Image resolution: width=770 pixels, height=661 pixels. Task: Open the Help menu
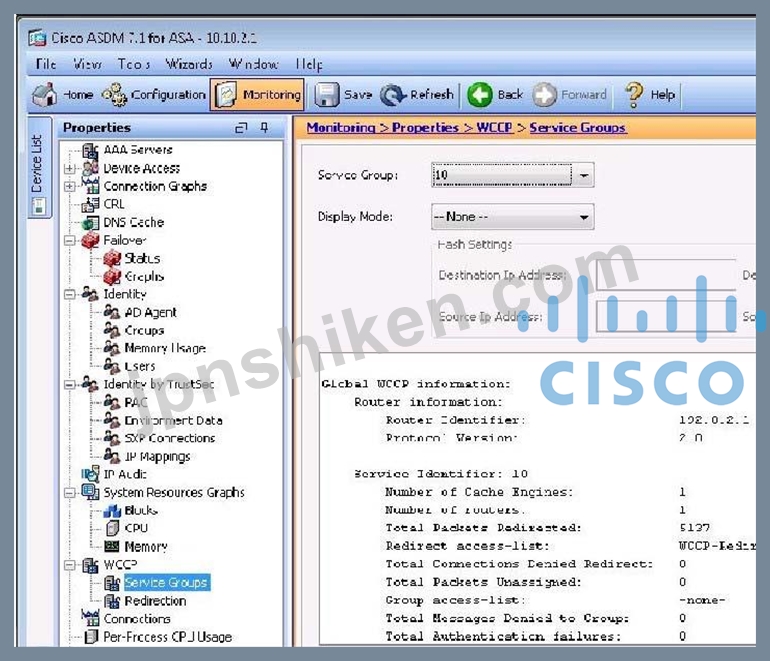pos(309,64)
